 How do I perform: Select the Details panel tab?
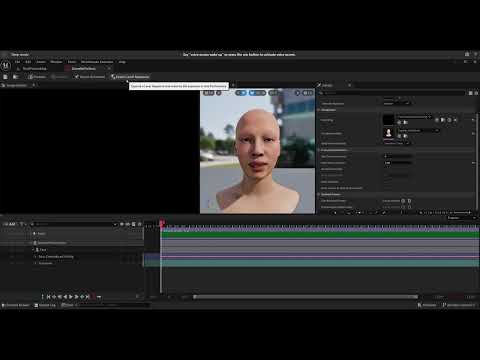tap(327, 86)
